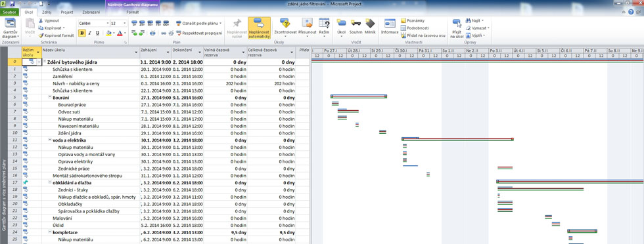
Task: Collapse the Bourání summary task
Action: click(x=50, y=97)
